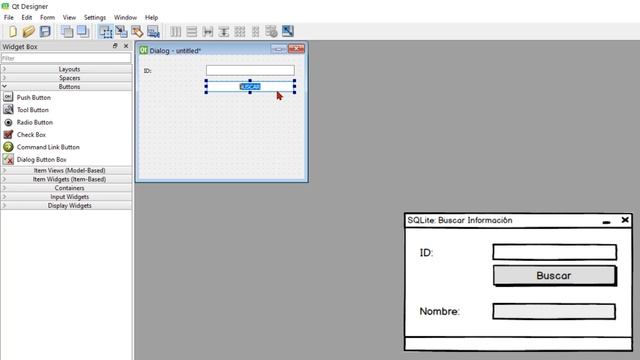The width and height of the screenshot is (640, 360).
Task: Click the Dialog - untitled title bar
Action: [204, 50]
